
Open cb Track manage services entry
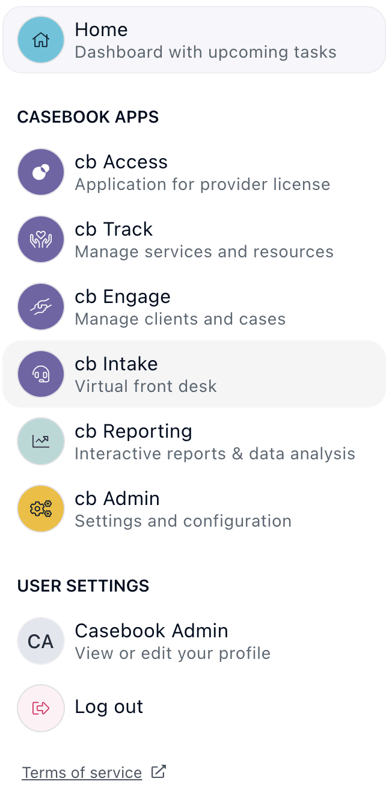(x=194, y=239)
